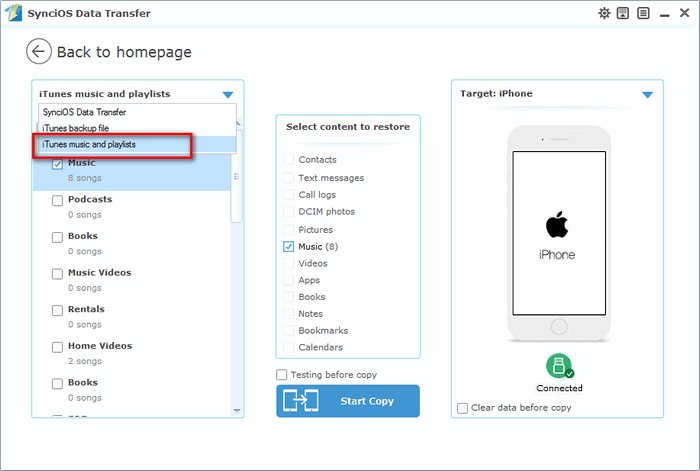Image resolution: width=700 pixels, height=471 pixels.
Task: Open the settings gear icon
Action: tap(604, 13)
